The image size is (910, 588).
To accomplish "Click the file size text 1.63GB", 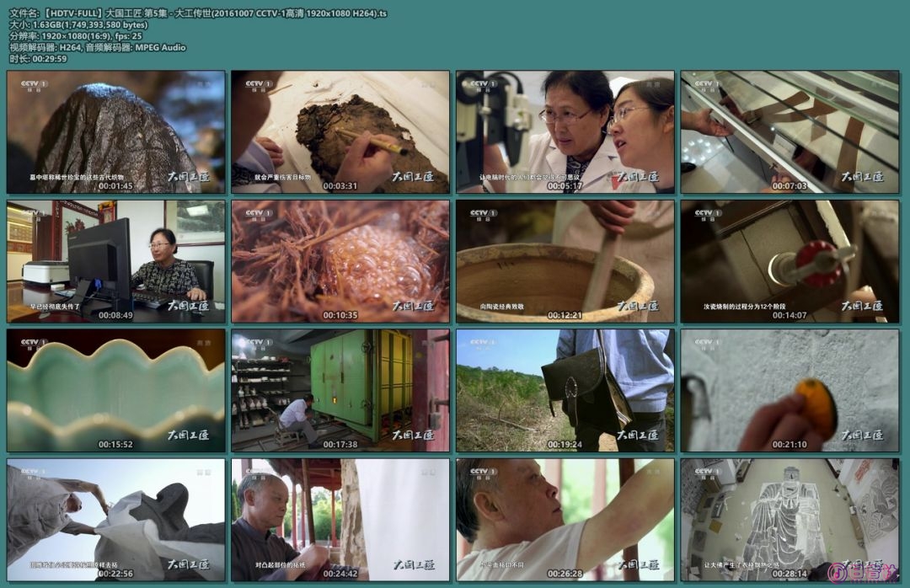I will pos(78,25).
